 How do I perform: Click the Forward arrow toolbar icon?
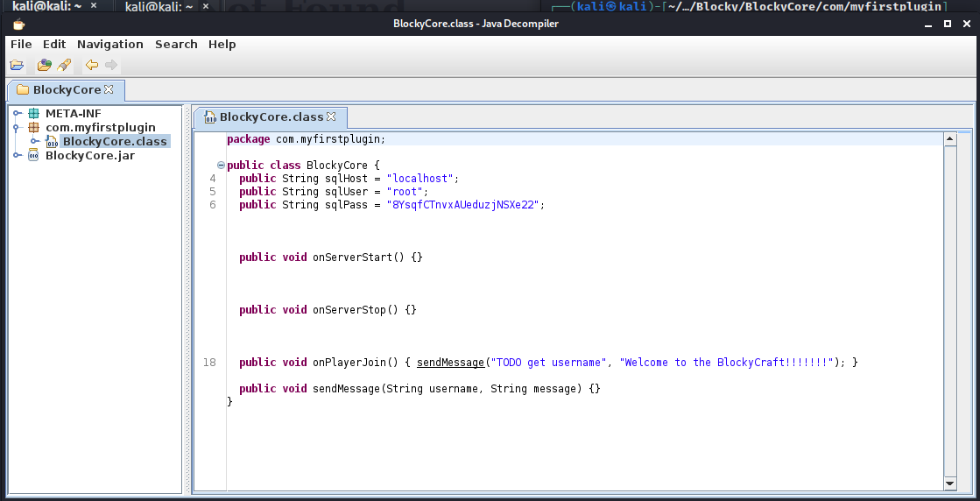111,65
